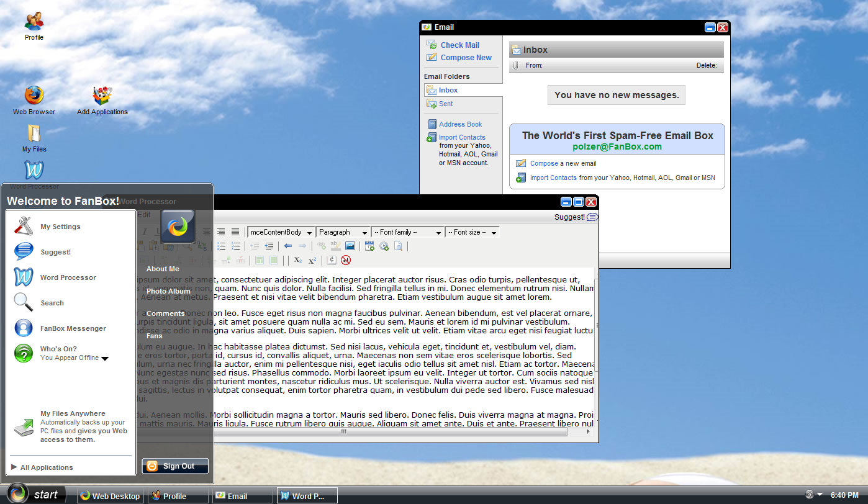Screen dimensions: 868x504
Task: Click the preview document toolbar icon
Action: [399, 246]
